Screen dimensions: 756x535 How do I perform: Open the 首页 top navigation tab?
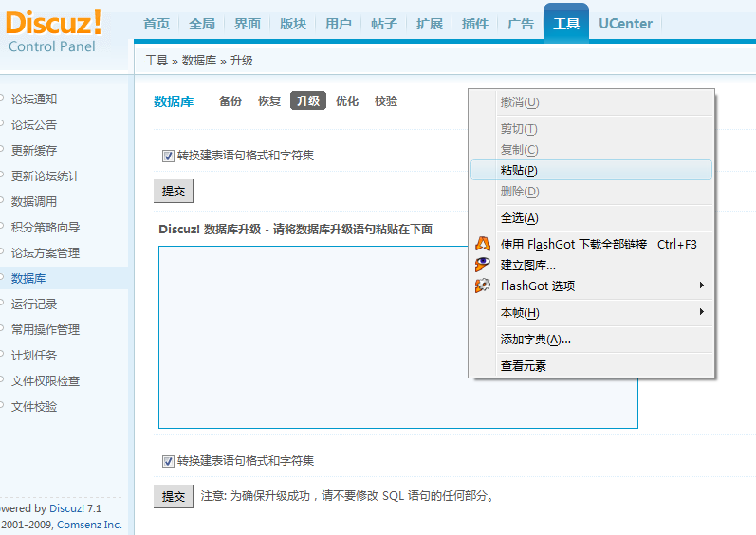click(x=157, y=24)
